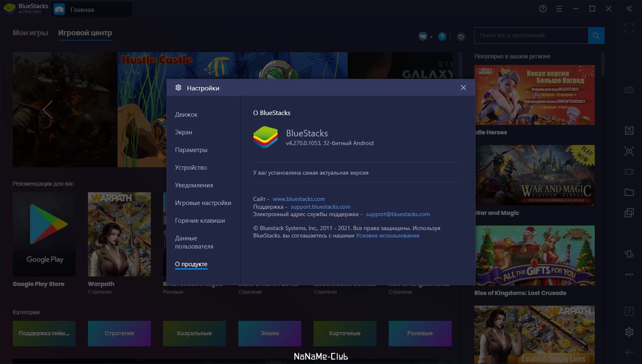Screen dimensions: 642x364
Task: Open www.bluestacks.com website link
Action: [x=299, y=199]
